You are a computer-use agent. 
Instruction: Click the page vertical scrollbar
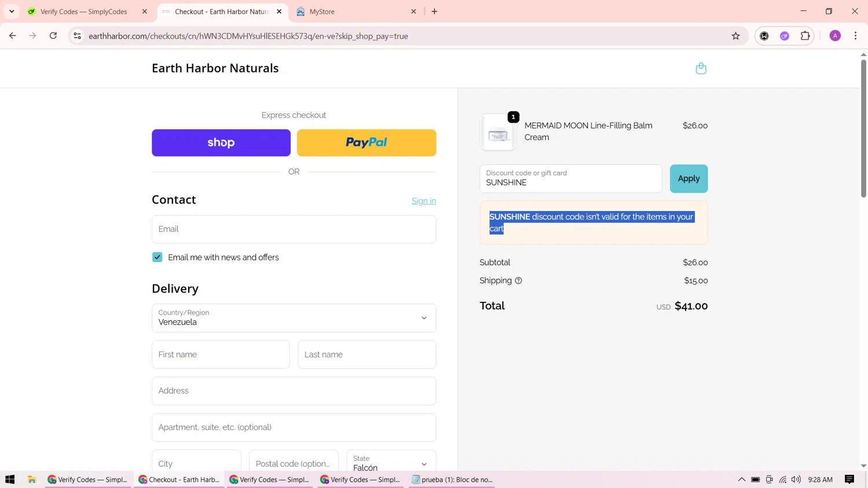tap(863, 128)
